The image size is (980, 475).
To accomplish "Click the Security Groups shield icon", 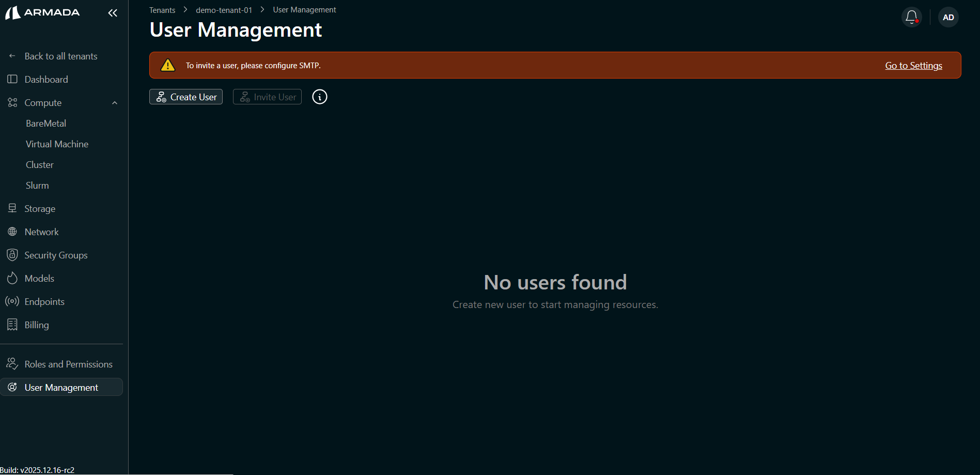I will tap(12, 254).
